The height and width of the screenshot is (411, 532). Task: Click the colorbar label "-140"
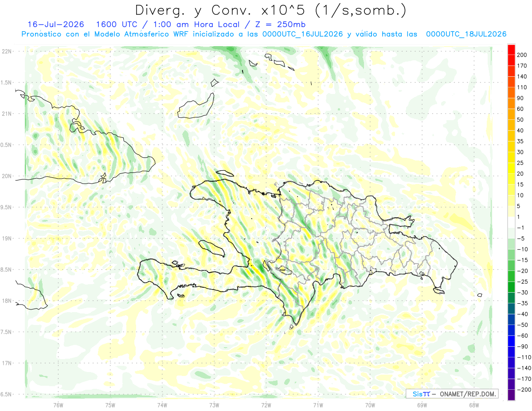pos(524,368)
